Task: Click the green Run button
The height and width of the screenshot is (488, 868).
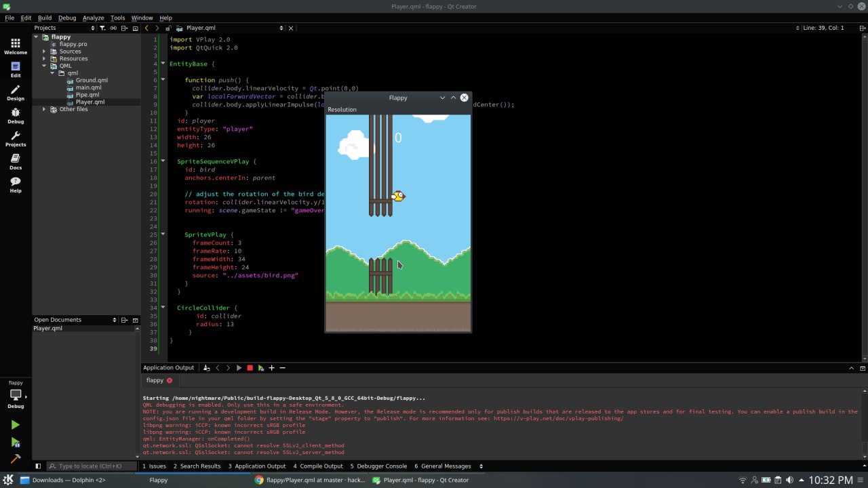Action: click(x=15, y=425)
